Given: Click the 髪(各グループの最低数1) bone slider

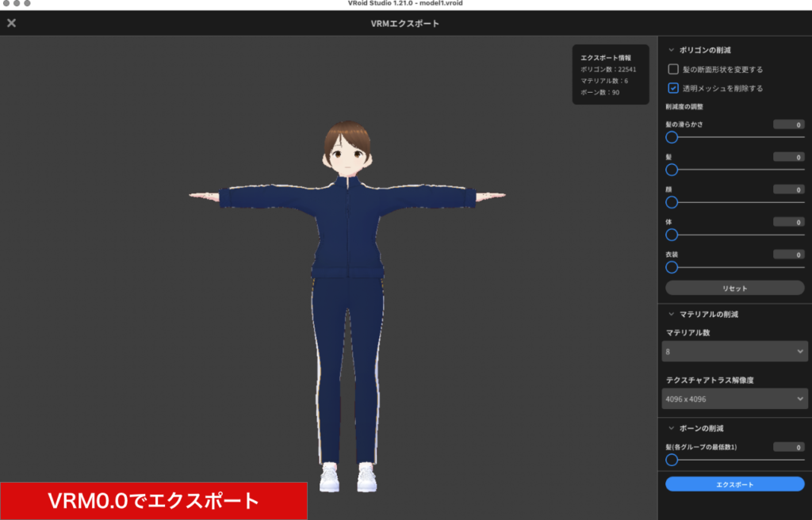Looking at the screenshot, I should [x=672, y=458].
